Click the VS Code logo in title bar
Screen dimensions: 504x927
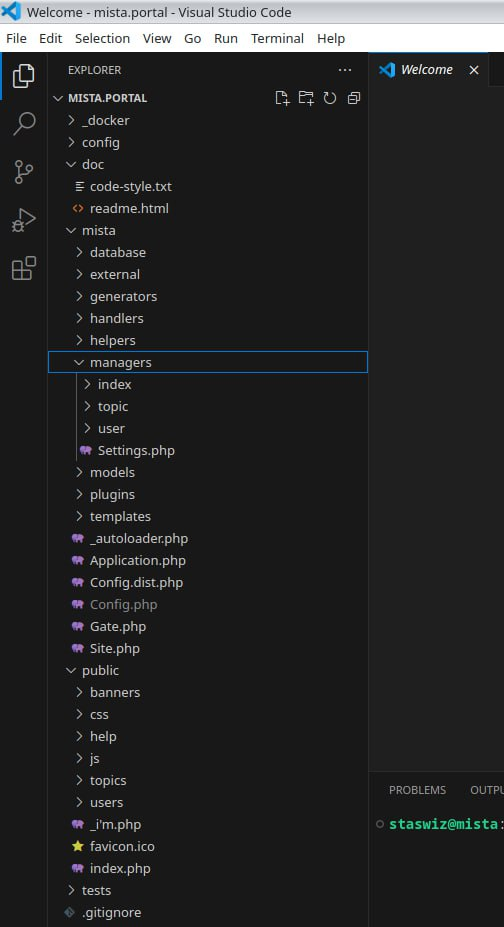(11, 11)
